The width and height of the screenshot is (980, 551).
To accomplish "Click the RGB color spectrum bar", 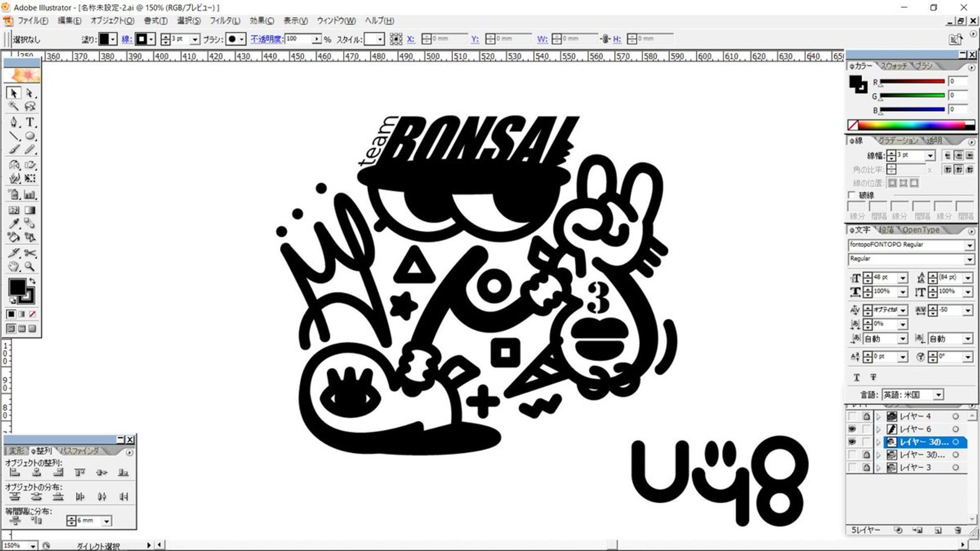I will tap(911, 125).
